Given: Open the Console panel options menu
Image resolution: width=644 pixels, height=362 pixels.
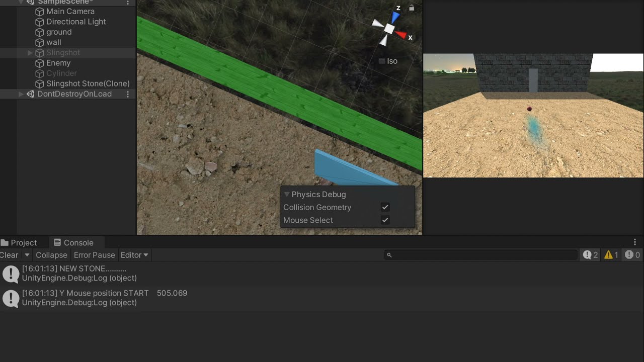Looking at the screenshot, I should [x=635, y=242].
